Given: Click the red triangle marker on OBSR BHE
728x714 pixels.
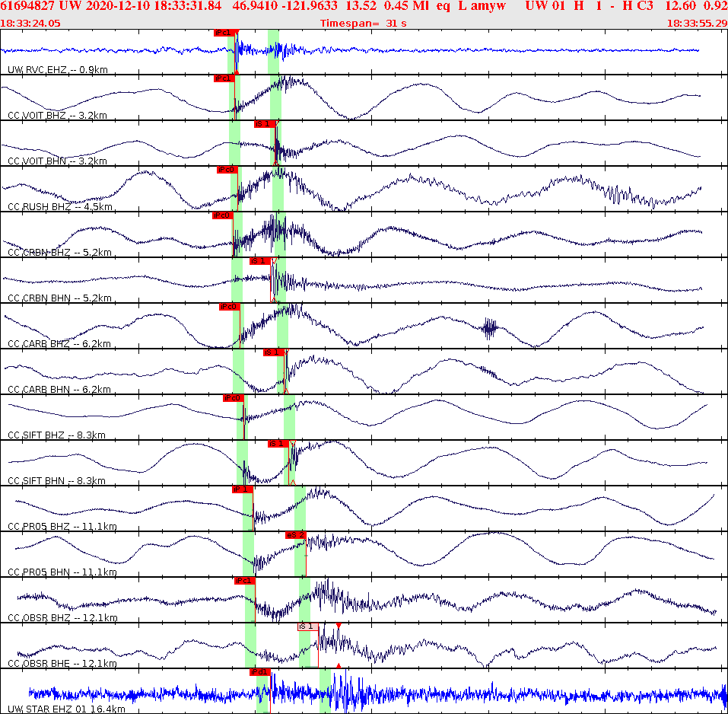Looking at the screenshot, I should [337, 626].
